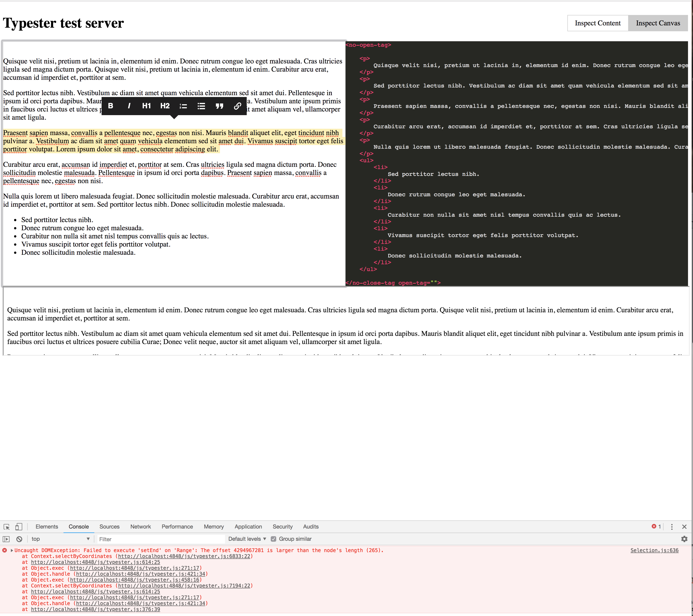Open the Selection.js:636 source link
The height and width of the screenshot is (616, 693).
(654, 550)
